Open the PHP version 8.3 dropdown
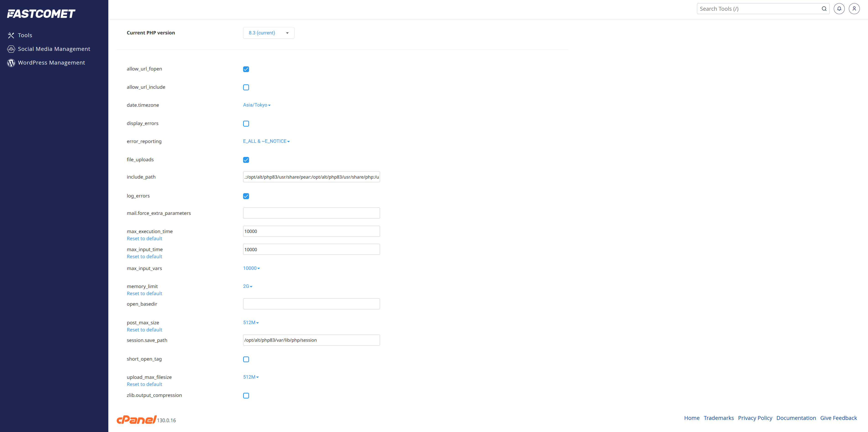The height and width of the screenshot is (432, 868). click(x=269, y=33)
